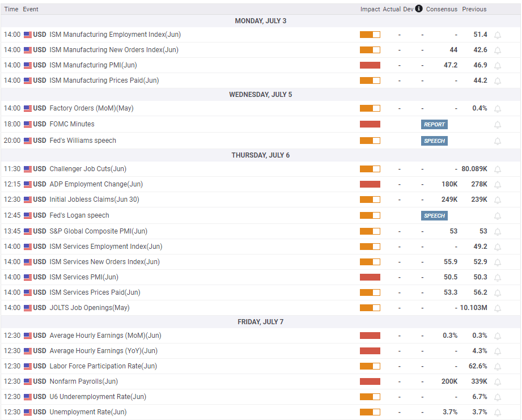Enable bell for S&P Global Composite PMI

click(498, 232)
